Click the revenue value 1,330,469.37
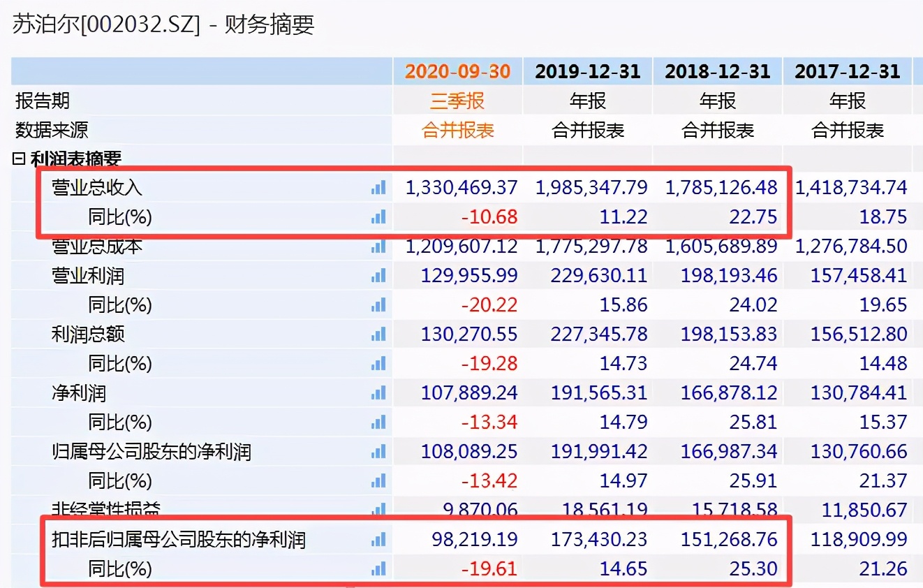Screen dimensions: 923x588 (x=462, y=188)
